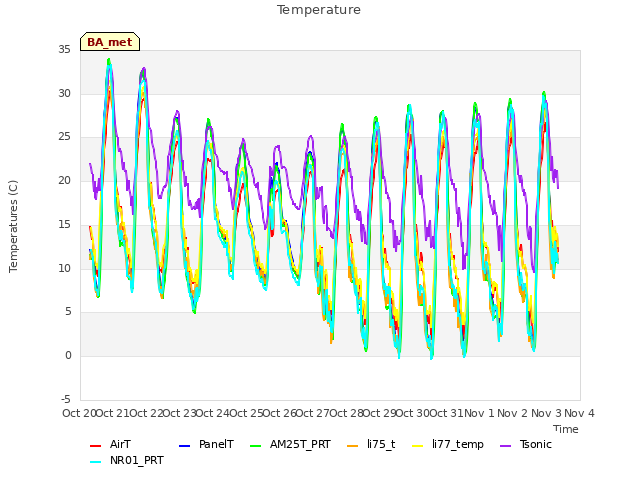640x480 pixels.
Task: Click the Nov 4 x-axis tick label
Action: tap(580, 413)
